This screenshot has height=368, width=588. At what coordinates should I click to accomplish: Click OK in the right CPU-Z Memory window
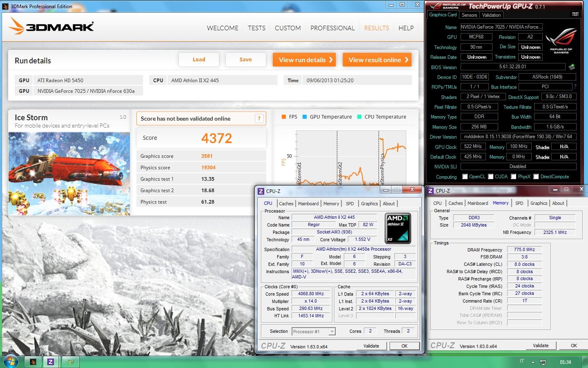[x=574, y=346]
